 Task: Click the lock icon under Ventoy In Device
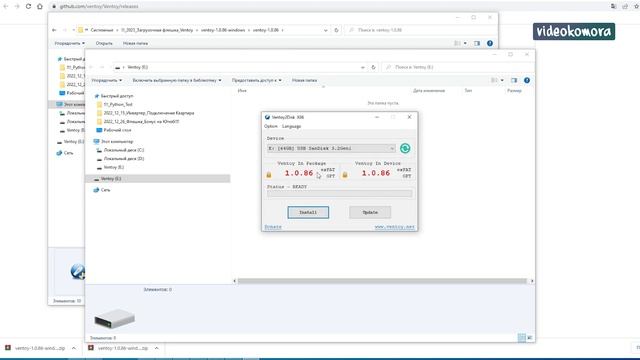tap(345, 175)
